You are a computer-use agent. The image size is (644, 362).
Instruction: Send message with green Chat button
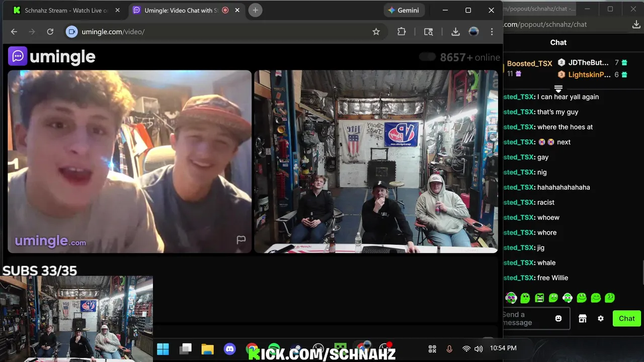pyautogui.click(x=627, y=318)
